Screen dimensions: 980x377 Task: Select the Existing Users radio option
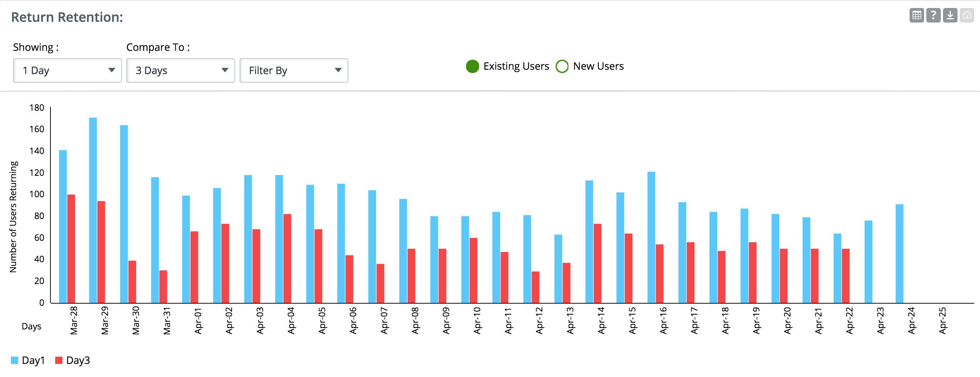tap(473, 66)
